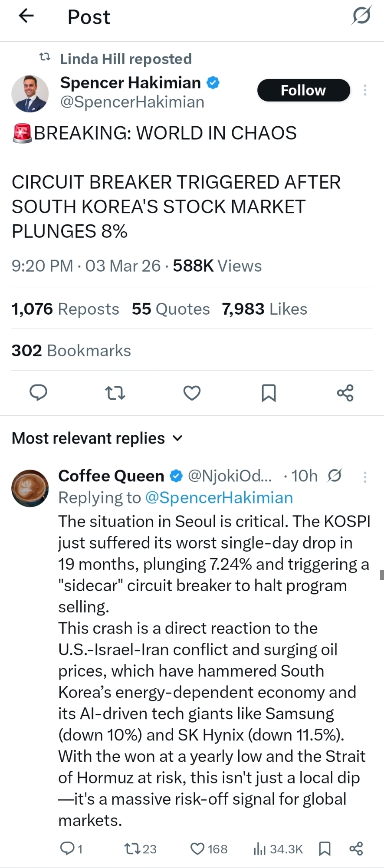The height and width of the screenshot is (868, 384).
Task: Tap Coffee Queen's latte avatar
Action: coord(30,488)
